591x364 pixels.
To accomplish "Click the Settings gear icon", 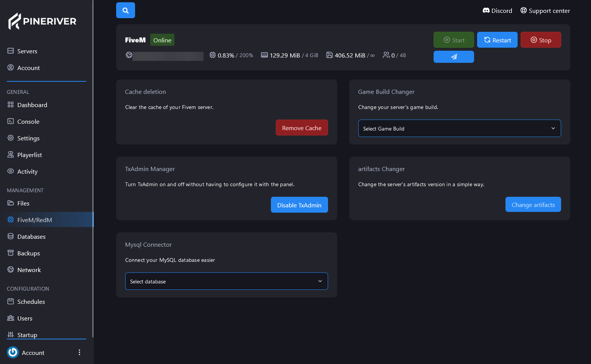I will tap(11, 138).
